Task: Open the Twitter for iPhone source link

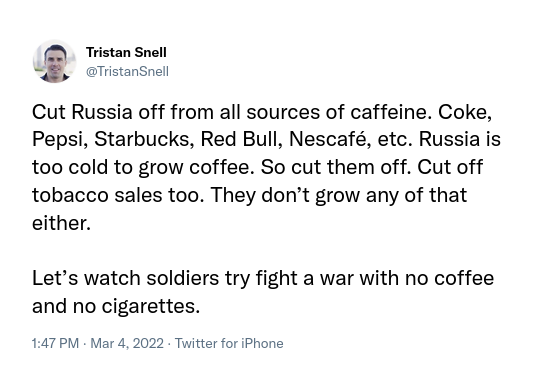Action: 229,343
